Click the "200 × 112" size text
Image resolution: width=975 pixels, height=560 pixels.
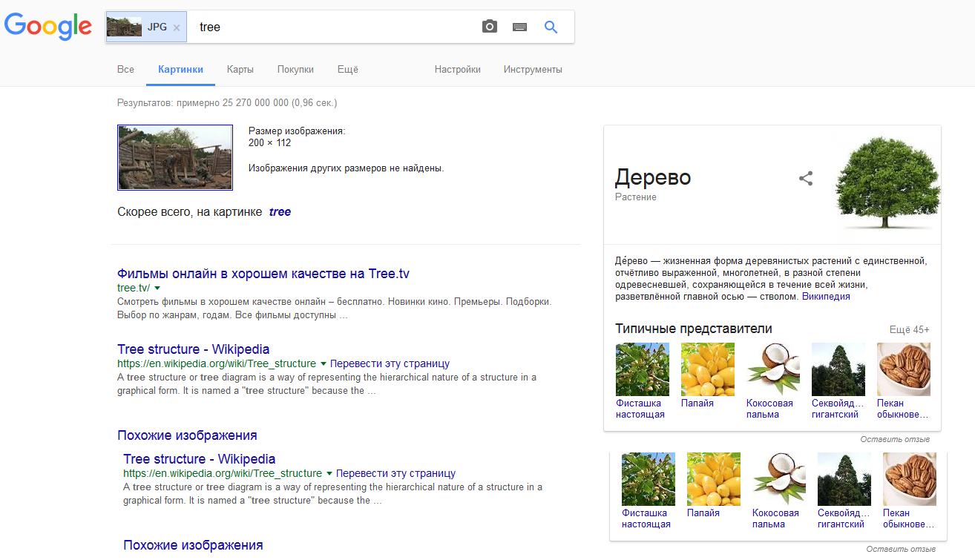(269, 143)
